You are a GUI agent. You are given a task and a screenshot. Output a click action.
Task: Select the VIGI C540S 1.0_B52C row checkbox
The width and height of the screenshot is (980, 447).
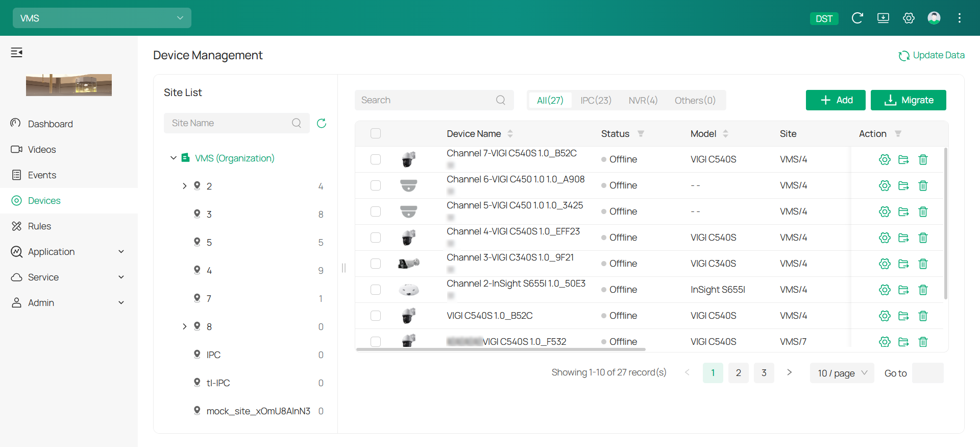tap(376, 316)
